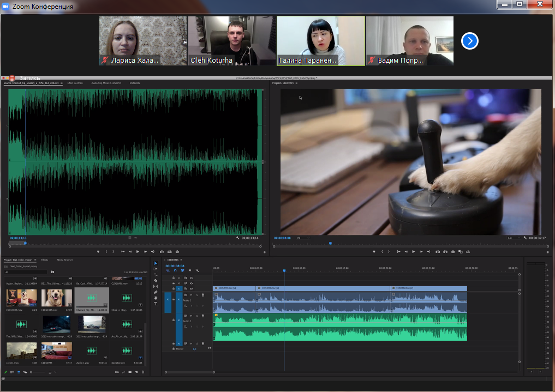Switch to the Effects tab
This screenshot has height=392, width=555.
[x=45, y=260]
